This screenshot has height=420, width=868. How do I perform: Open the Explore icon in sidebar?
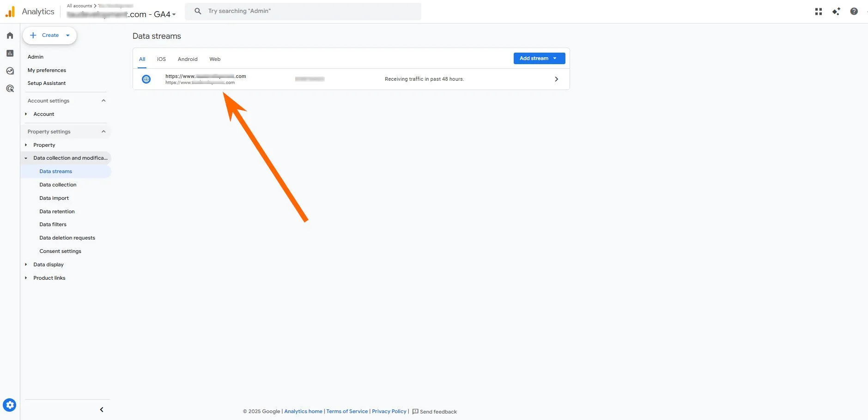pos(10,71)
